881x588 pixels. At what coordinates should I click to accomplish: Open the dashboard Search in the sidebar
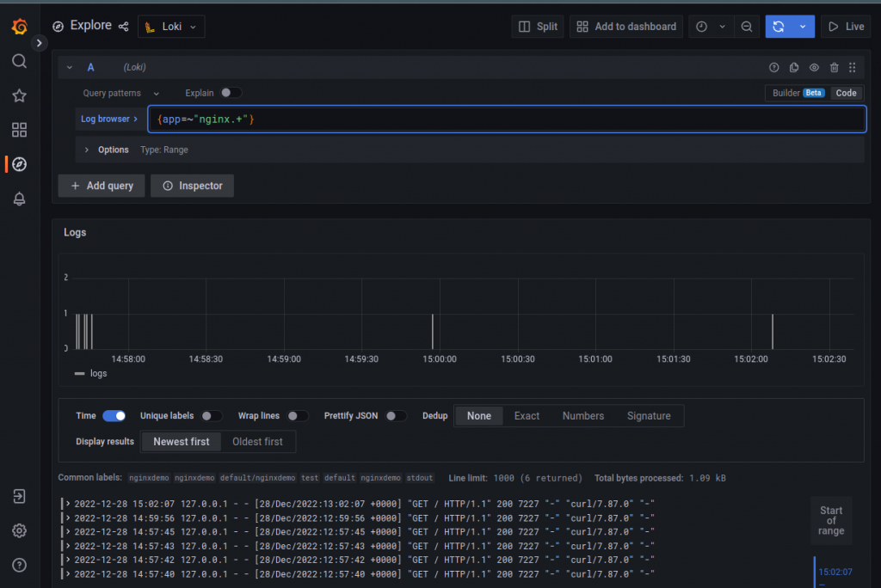click(19, 61)
